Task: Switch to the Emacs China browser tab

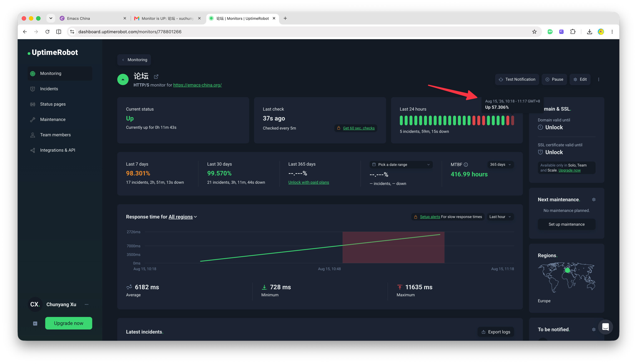Action: pyautogui.click(x=92, y=18)
